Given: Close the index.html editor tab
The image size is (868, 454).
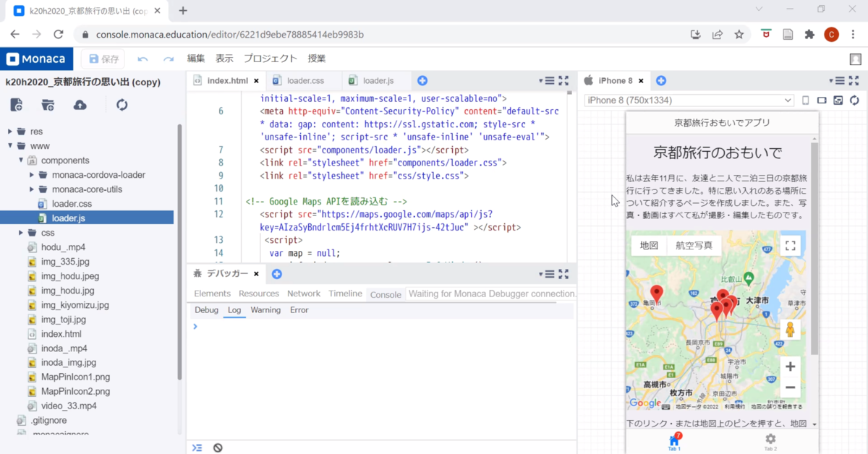Looking at the screenshot, I should pos(256,81).
